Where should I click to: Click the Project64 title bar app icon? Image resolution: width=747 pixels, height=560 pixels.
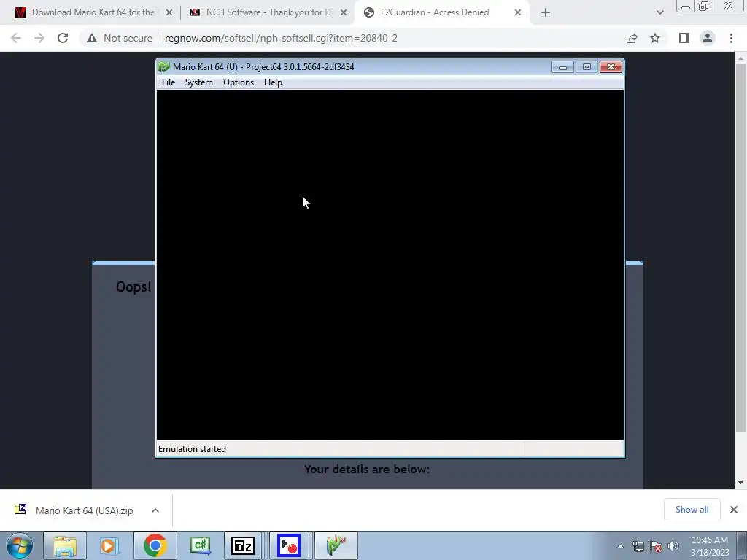(x=164, y=66)
